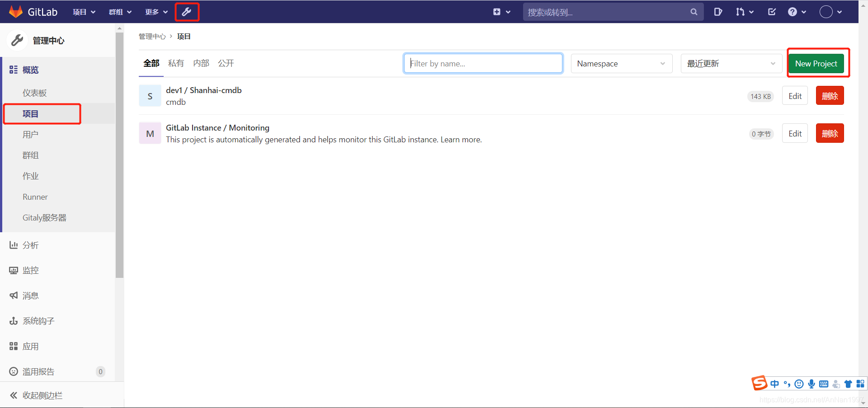Open the issues icon in top bar
Image resolution: width=868 pixels, height=408 pixels.
pos(718,12)
